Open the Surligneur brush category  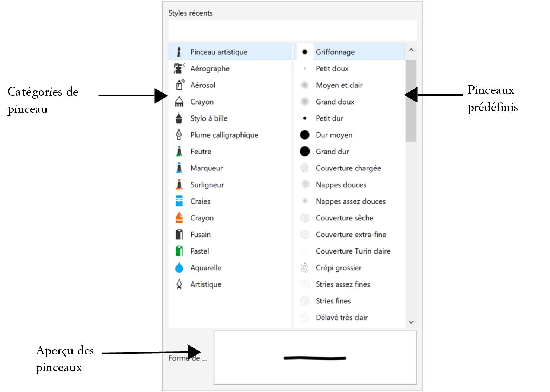207,185
